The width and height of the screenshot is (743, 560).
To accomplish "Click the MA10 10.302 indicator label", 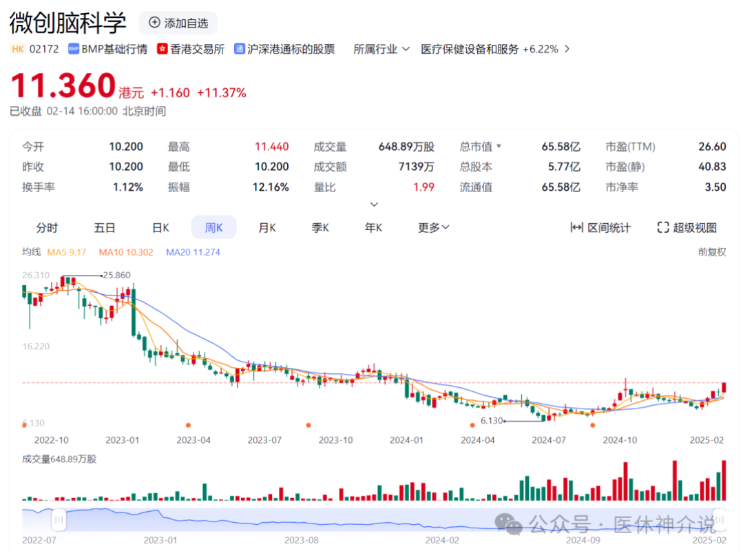I will click(126, 252).
